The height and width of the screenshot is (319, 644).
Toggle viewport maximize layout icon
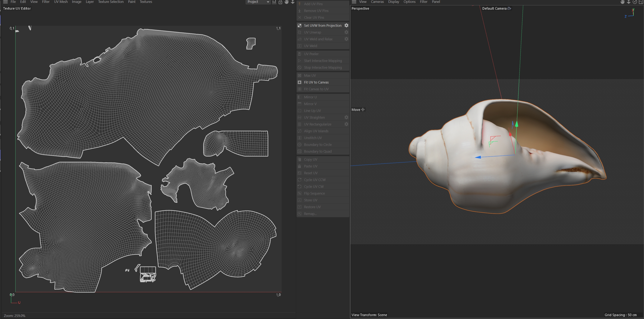click(641, 2)
